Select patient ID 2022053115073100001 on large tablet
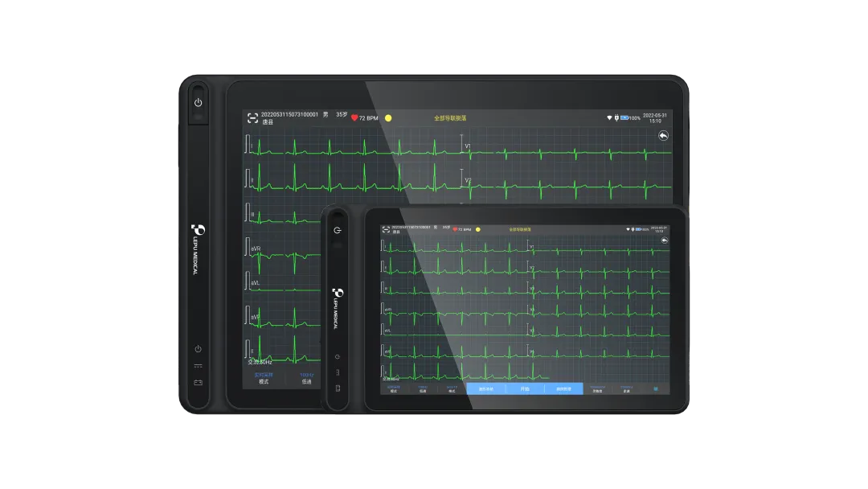The height and width of the screenshot is (489, 868). tap(289, 115)
